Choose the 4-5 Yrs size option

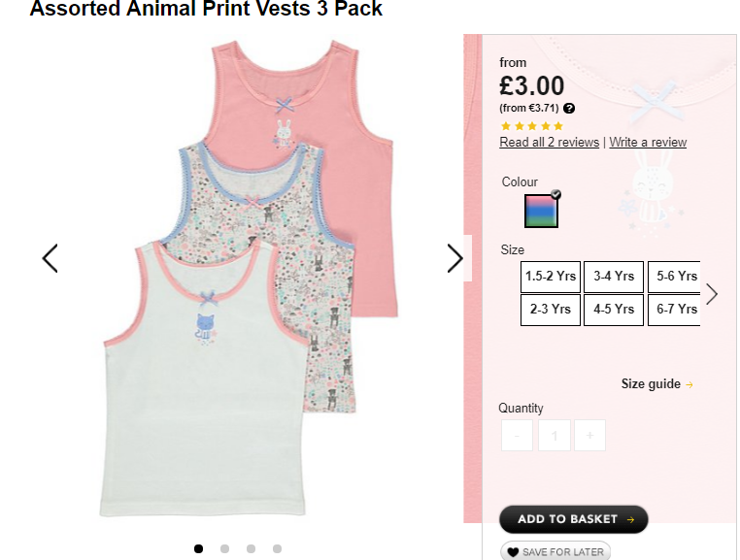[x=614, y=310]
